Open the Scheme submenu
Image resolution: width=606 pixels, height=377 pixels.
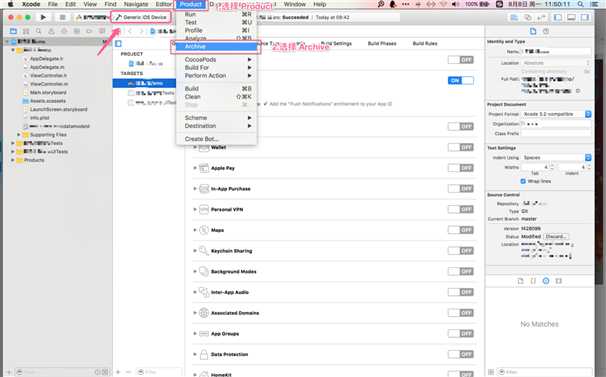(216, 118)
